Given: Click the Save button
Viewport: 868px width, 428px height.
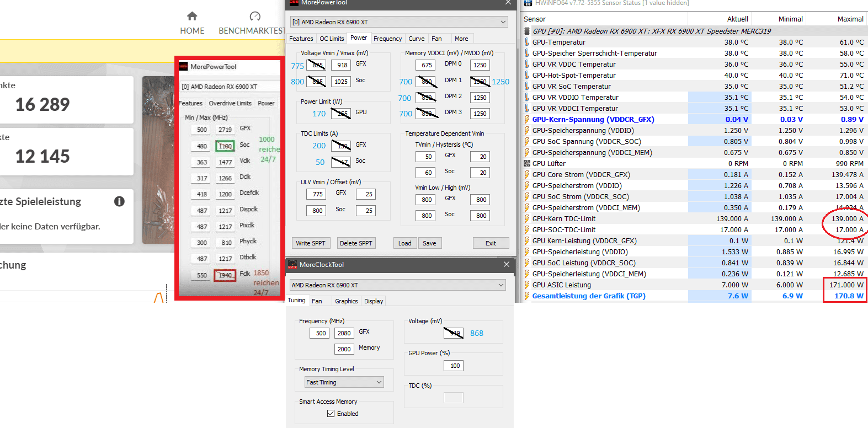Looking at the screenshot, I should click(429, 243).
